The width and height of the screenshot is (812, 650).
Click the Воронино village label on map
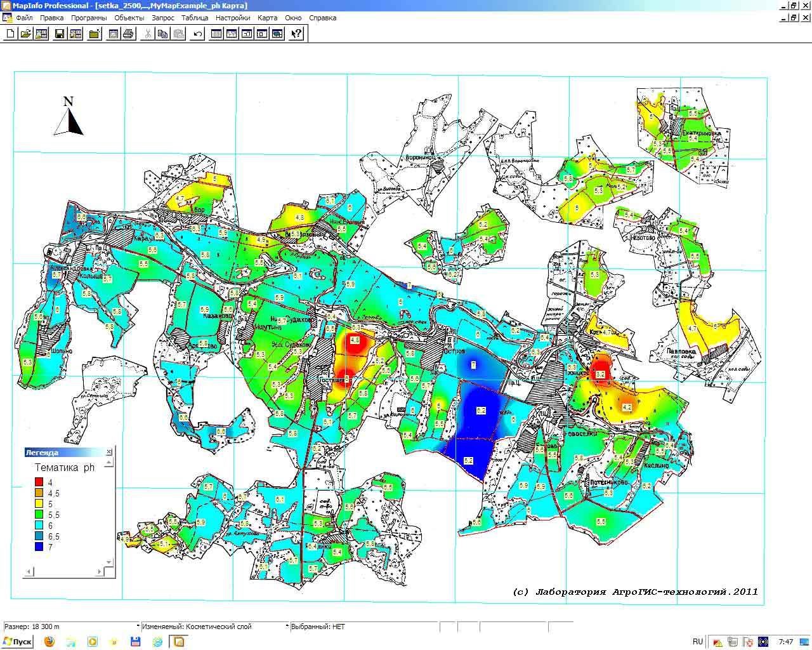(421, 156)
